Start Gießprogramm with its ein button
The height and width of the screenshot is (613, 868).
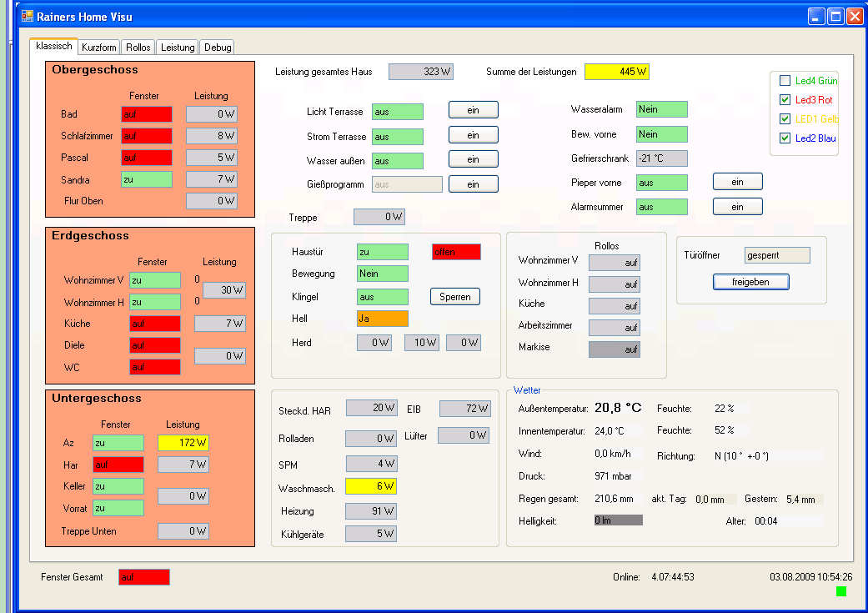click(x=473, y=184)
